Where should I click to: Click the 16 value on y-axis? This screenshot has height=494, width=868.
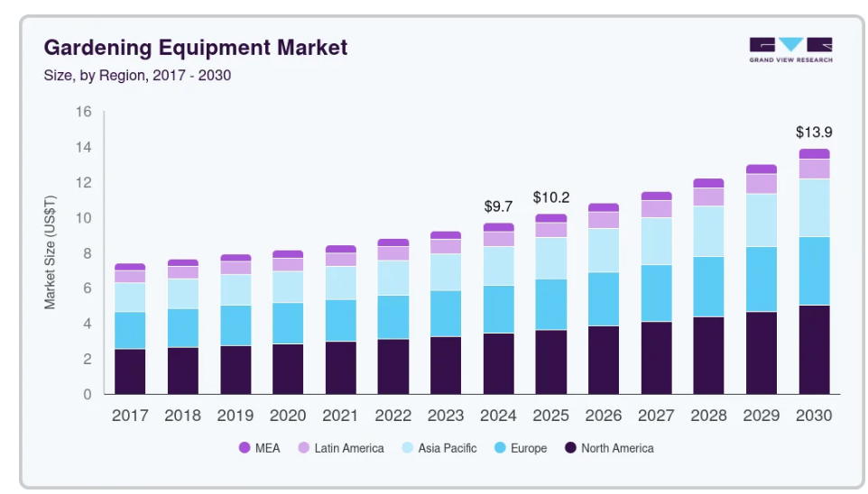(x=84, y=112)
